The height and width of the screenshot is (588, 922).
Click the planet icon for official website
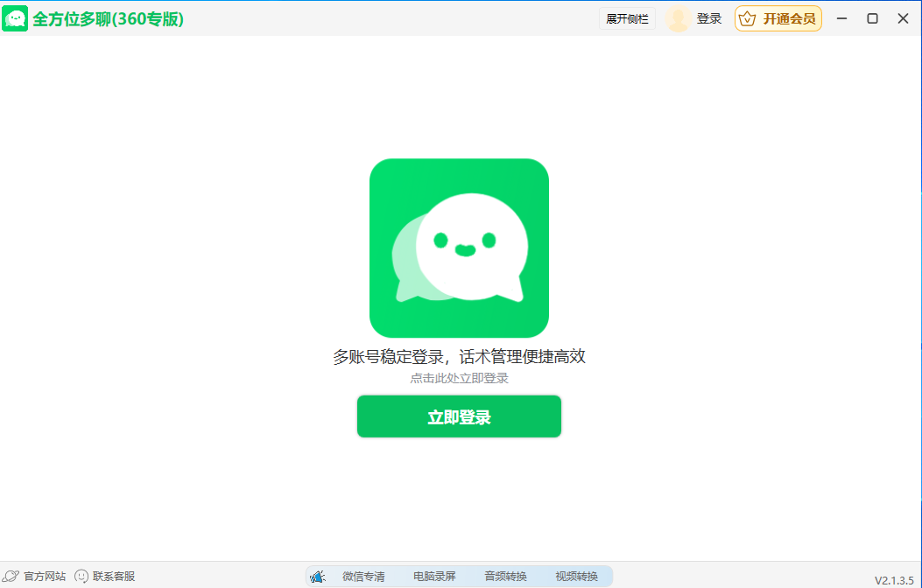click(x=11, y=576)
